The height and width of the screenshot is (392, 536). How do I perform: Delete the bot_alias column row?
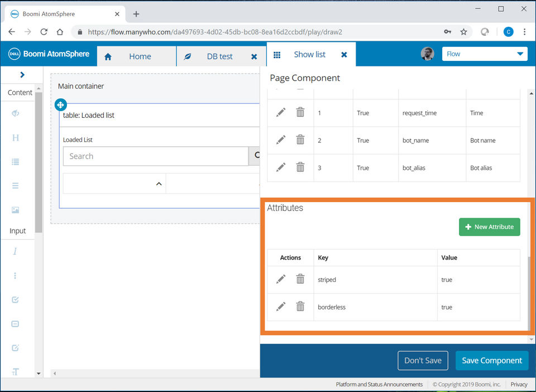coord(300,167)
